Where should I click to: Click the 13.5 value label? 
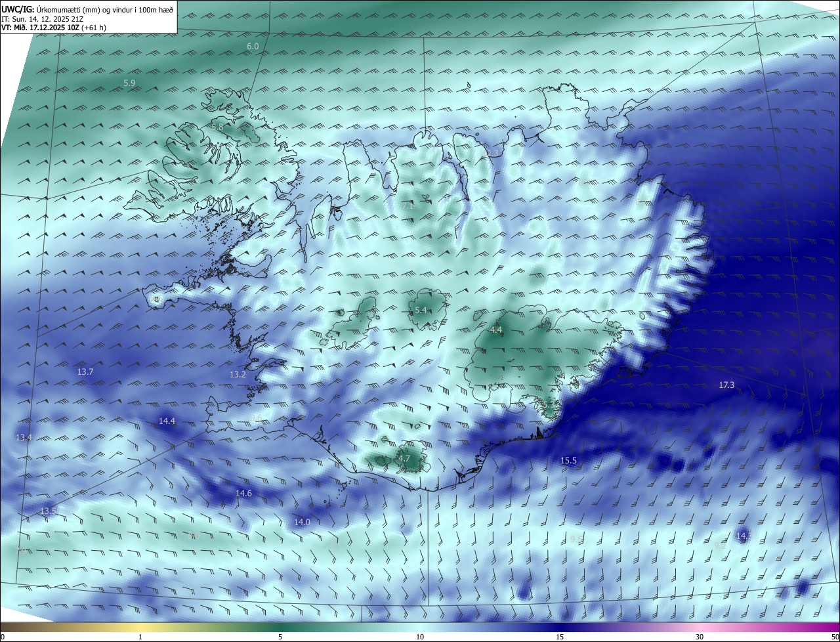pos(49,511)
